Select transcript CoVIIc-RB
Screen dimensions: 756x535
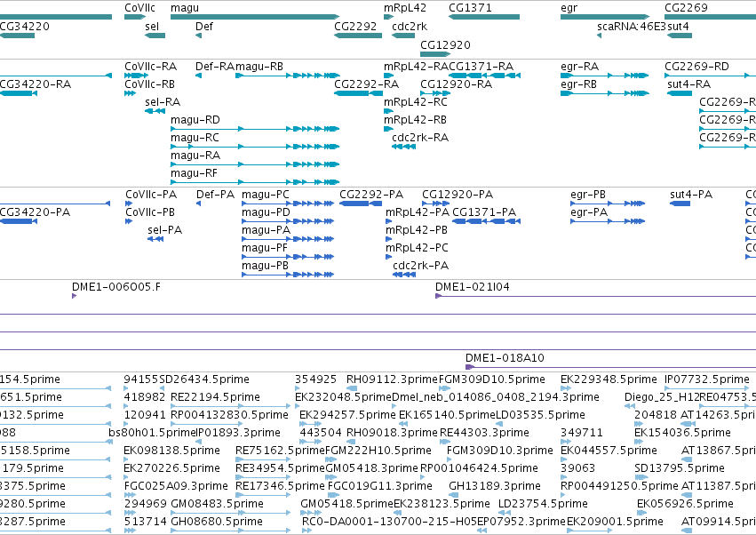[x=130, y=93]
